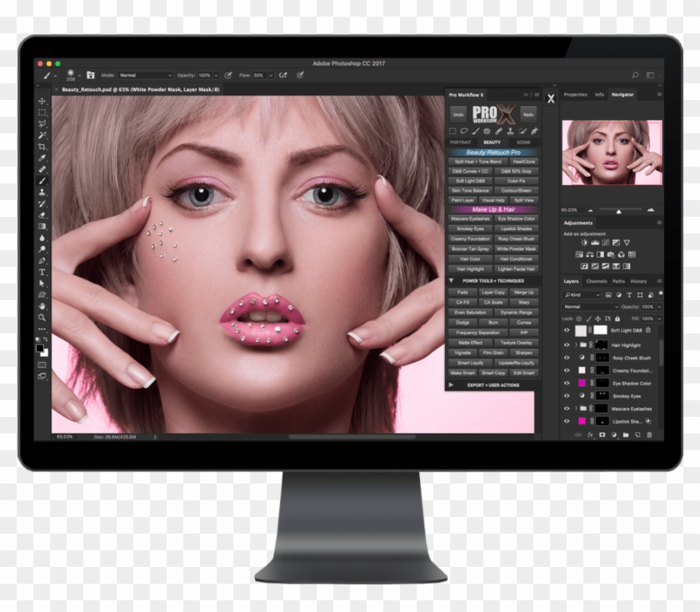This screenshot has height=612, width=700.
Task: Create a new layer in the Layers panel
Action: pos(637,434)
